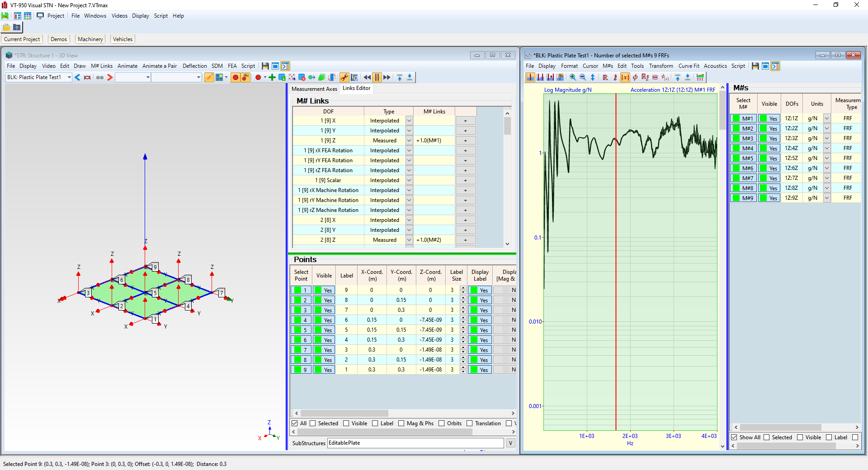Screen dimensions: 868x470
Task: Click the Yes visible button for Point 5
Action: pos(324,330)
